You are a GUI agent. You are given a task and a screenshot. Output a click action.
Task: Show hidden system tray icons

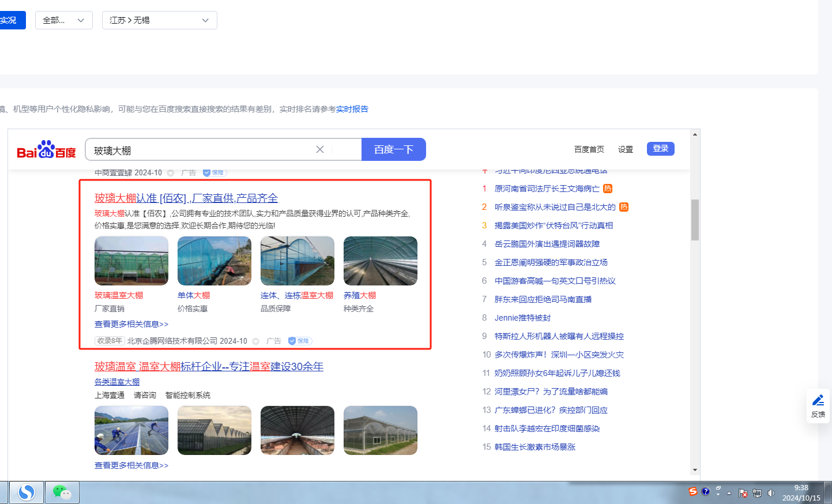pyautogui.click(x=729, y=493)
